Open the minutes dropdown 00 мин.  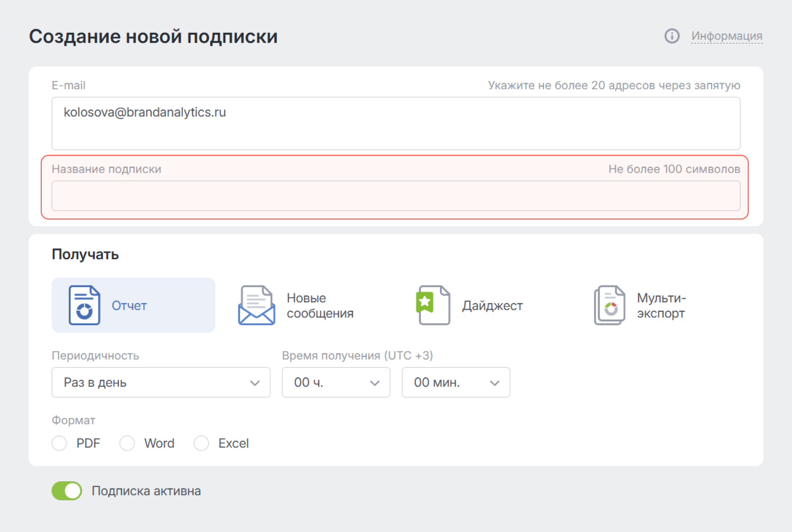click(x=456, y=382)
